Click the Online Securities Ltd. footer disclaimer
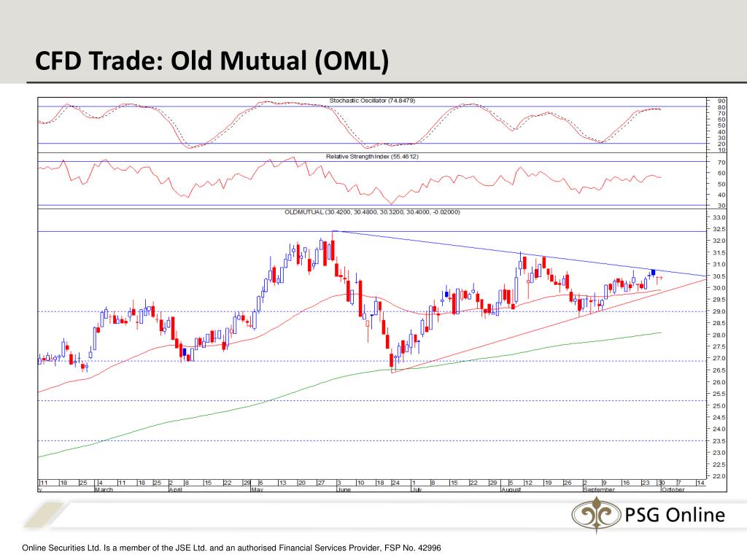 pos(231,548)
